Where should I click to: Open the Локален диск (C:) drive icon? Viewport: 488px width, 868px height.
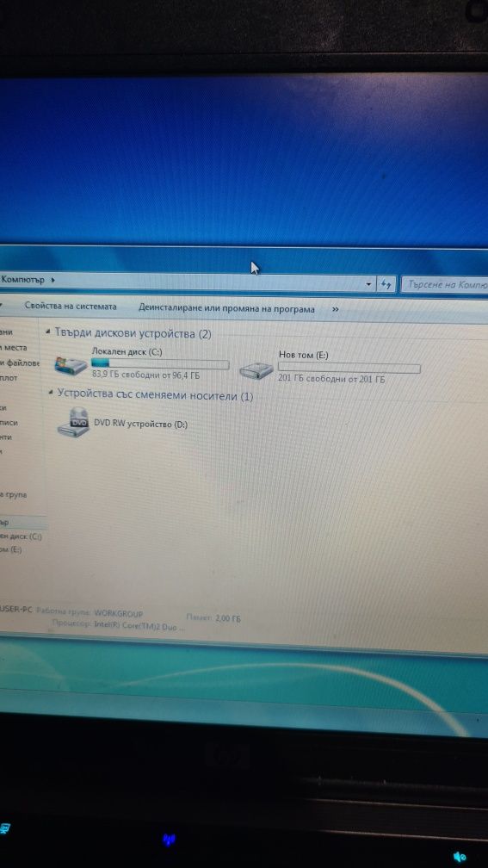[x=71, y=366]
